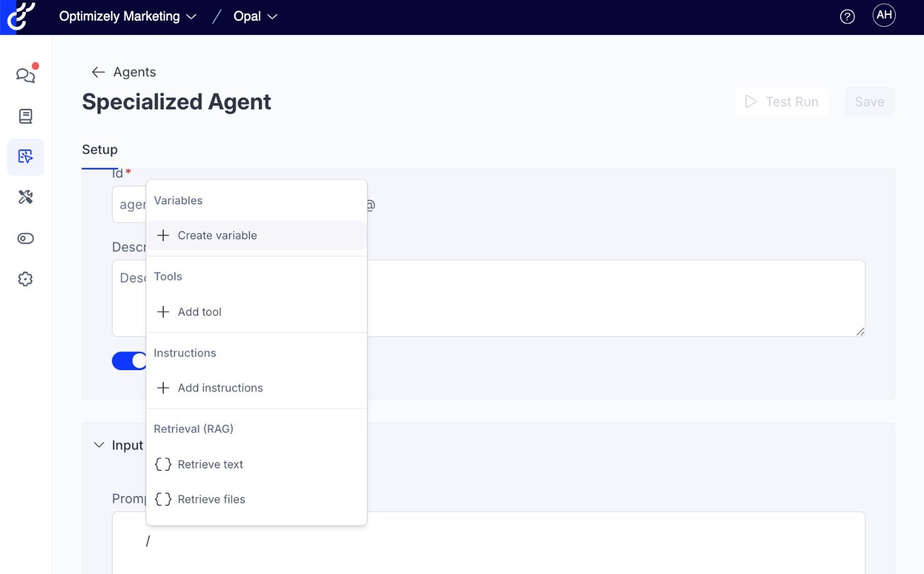Click the Optimizely logo

click(x=20, y=16)
